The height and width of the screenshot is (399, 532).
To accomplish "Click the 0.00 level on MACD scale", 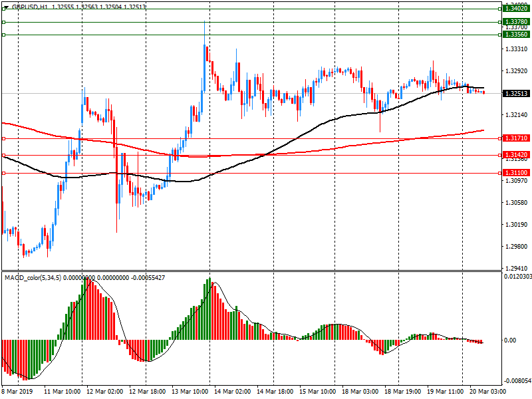I will tap(511, 340).
